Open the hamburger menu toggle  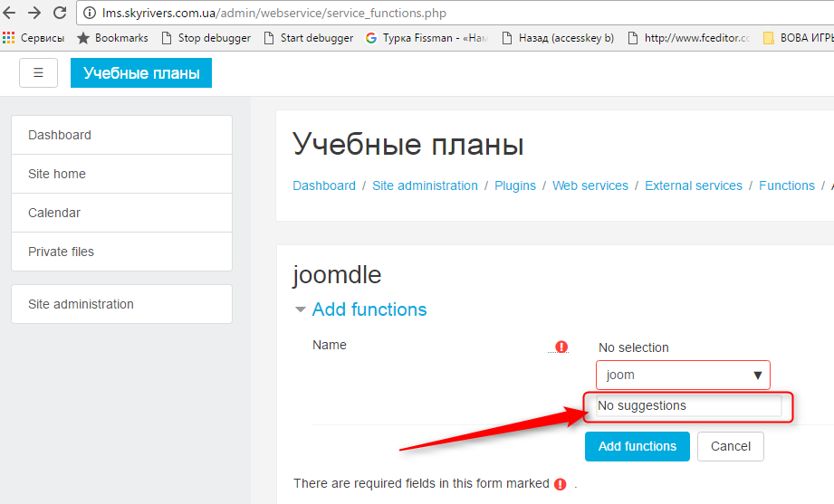(38, 73)
